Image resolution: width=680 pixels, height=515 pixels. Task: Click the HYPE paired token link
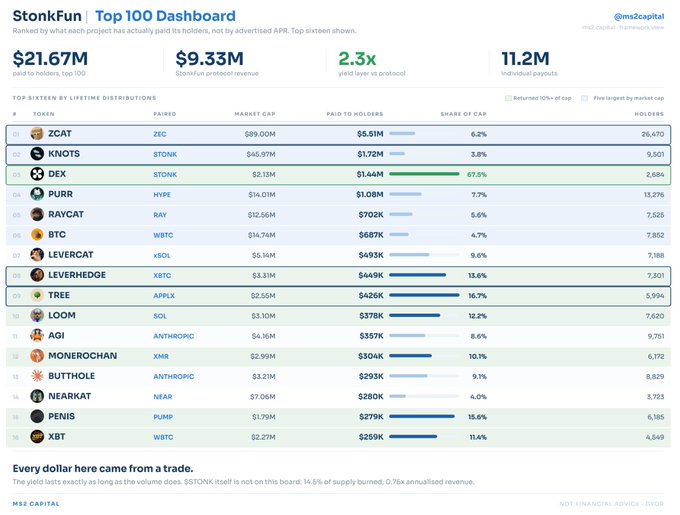point(162,195)
